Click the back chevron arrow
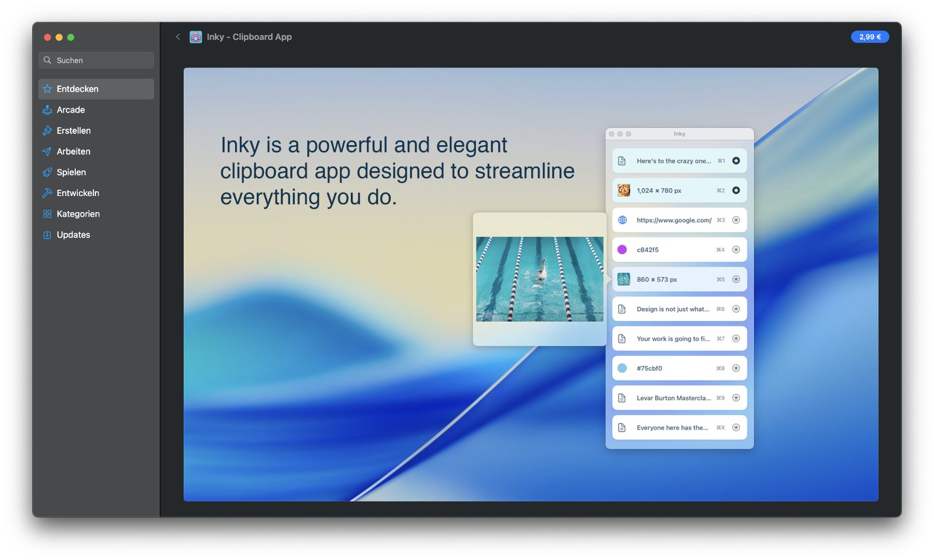Screen dimensions: 934x560 point(178,37)
